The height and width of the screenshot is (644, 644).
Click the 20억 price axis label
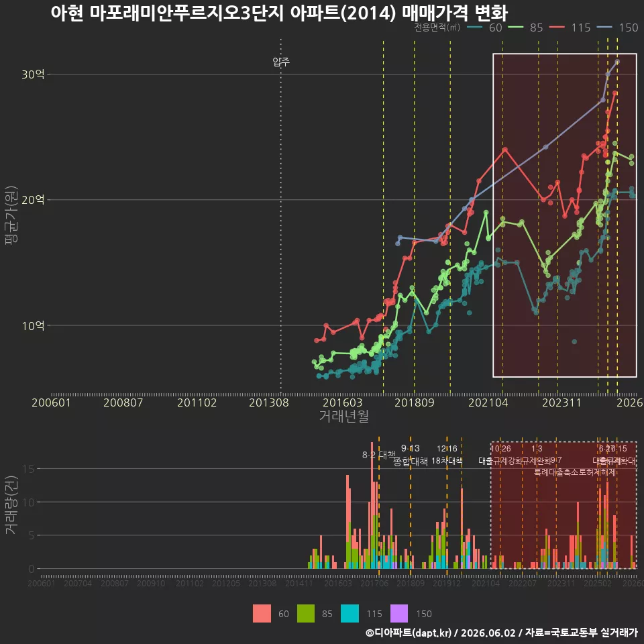point(33,200)
